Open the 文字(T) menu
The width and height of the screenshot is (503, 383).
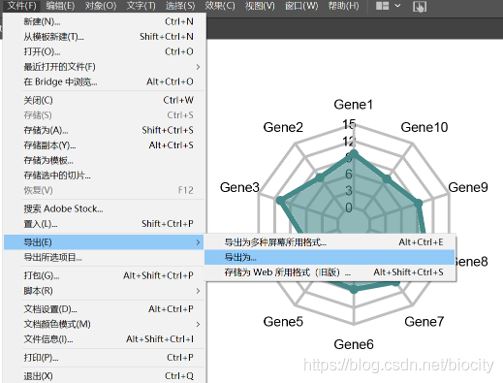(141, 6)
